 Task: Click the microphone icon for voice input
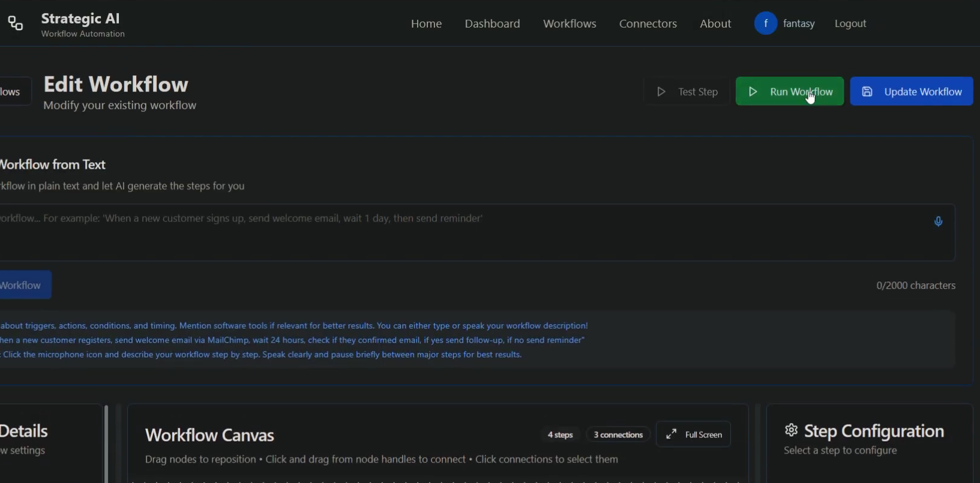(x=938, y=221)
